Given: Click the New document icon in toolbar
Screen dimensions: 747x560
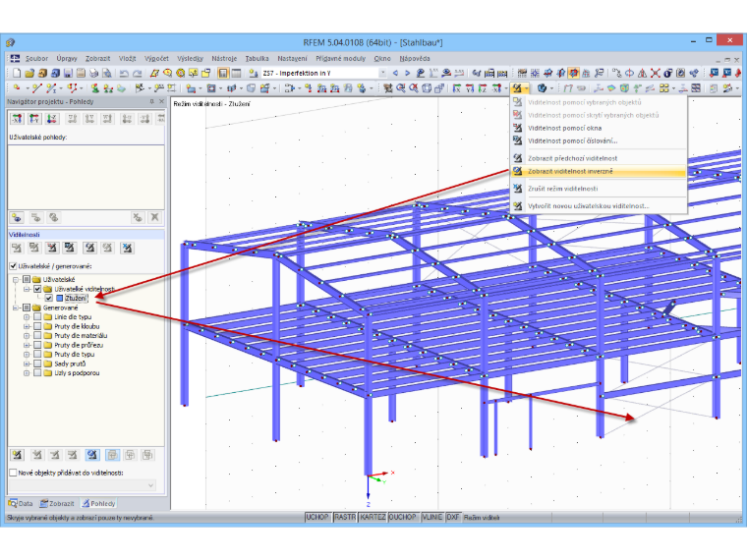Looking at the screenshot, I should coord(17,73).
